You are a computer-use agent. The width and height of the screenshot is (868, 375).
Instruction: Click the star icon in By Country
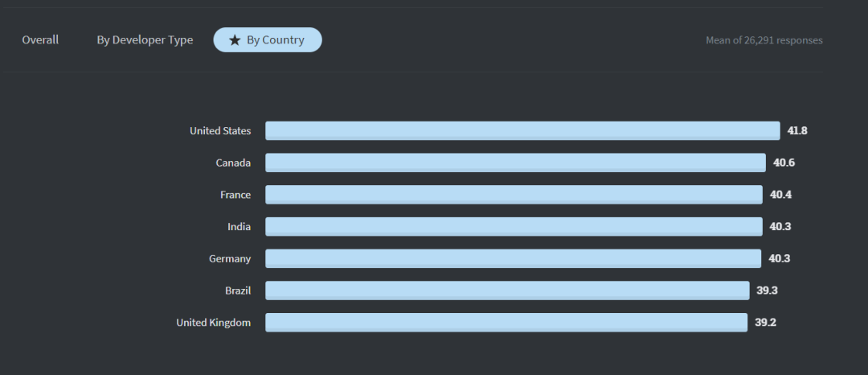tap(235, 40)
